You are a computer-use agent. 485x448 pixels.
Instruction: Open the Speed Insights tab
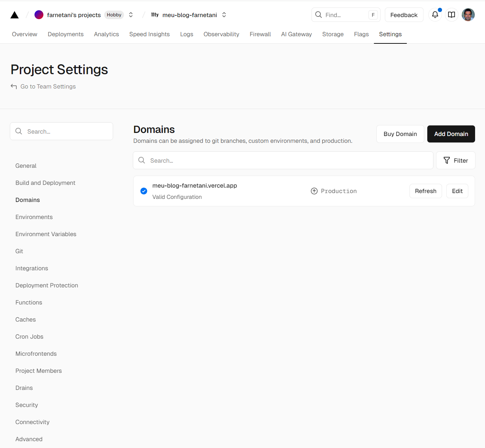click(149, 34)
